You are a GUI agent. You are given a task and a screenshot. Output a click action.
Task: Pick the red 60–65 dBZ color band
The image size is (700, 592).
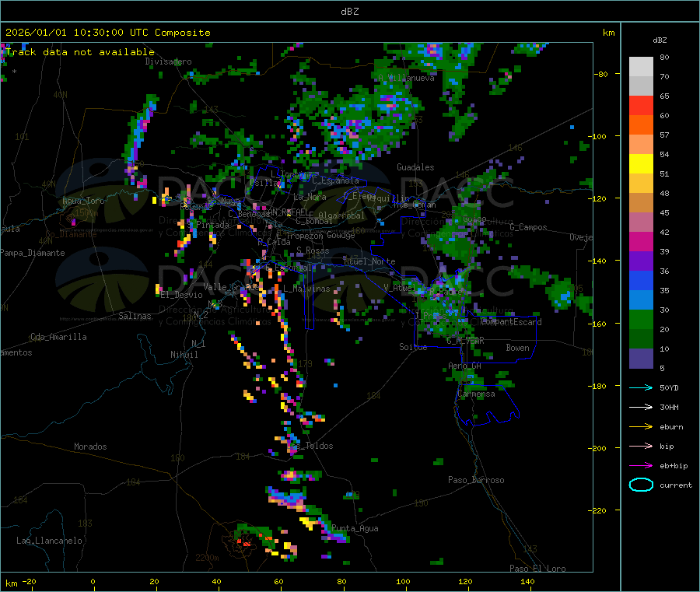[641, 106]
